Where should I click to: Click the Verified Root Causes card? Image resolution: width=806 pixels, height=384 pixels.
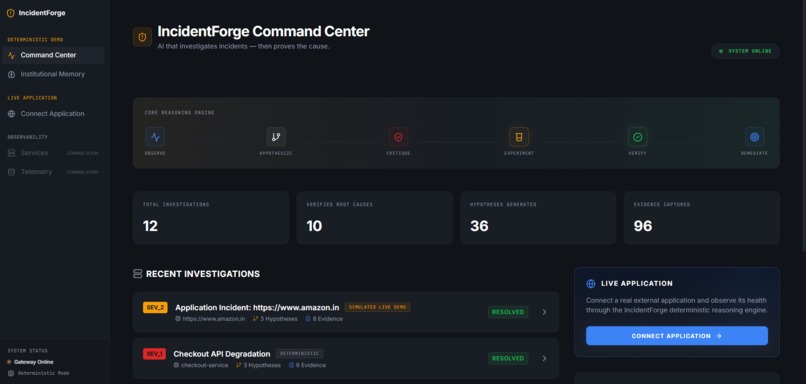click(x=374, y=217)
